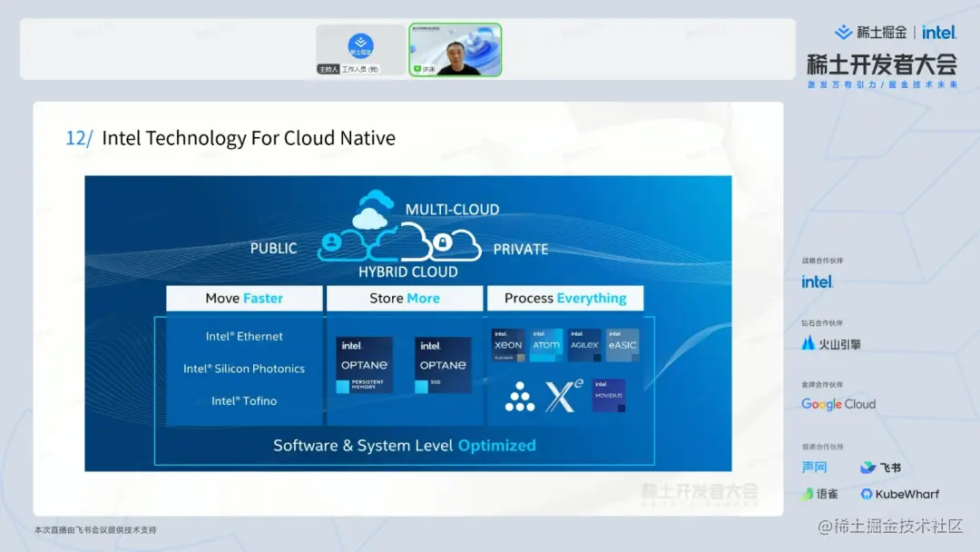The height and width of the screenshot is (552, 980).
Task: Click the Intel Xeon badge
Action: tap(508, 345)
